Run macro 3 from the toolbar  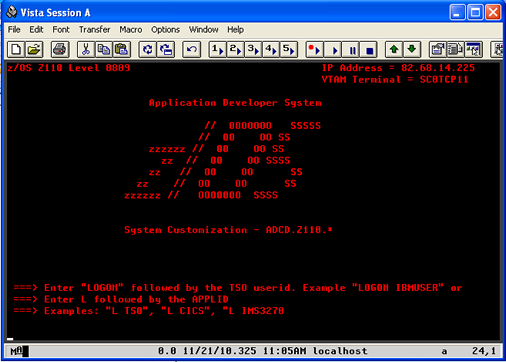click(253, 50)
